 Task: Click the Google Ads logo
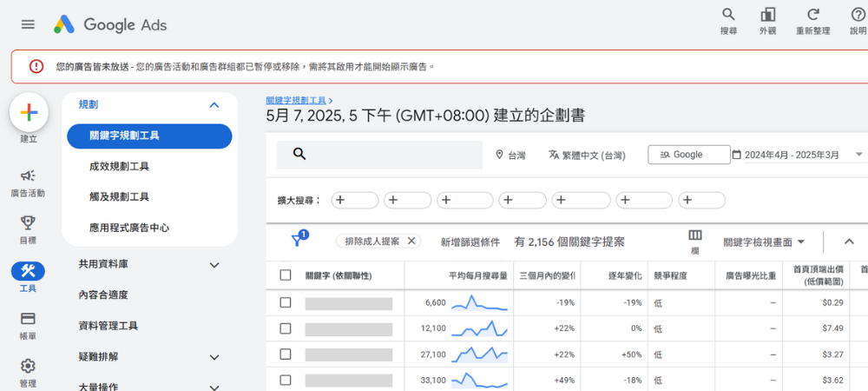point(110,25)
